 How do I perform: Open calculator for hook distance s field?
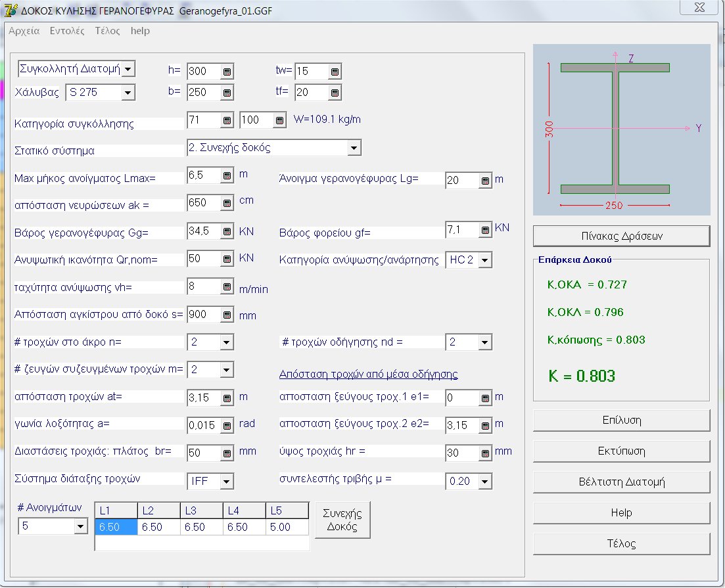[x=226, y=315]
